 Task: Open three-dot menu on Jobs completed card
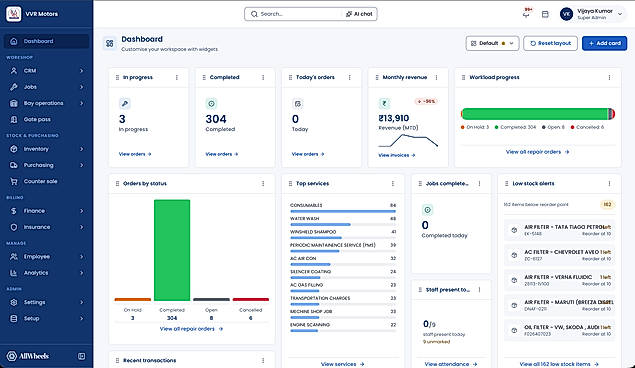(x=479, y=183)
